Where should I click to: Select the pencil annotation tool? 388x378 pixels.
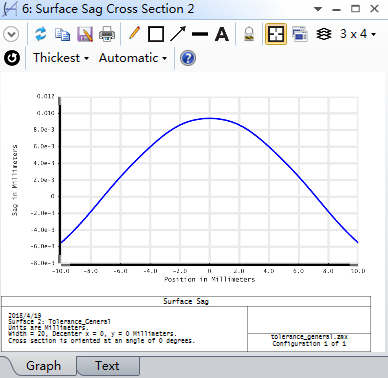tap(134, 34)
